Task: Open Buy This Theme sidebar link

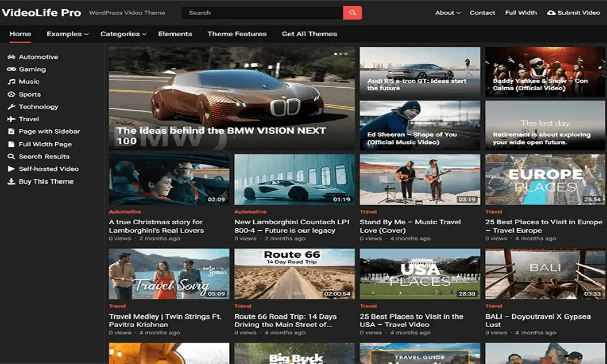Action: pos(46,181)
